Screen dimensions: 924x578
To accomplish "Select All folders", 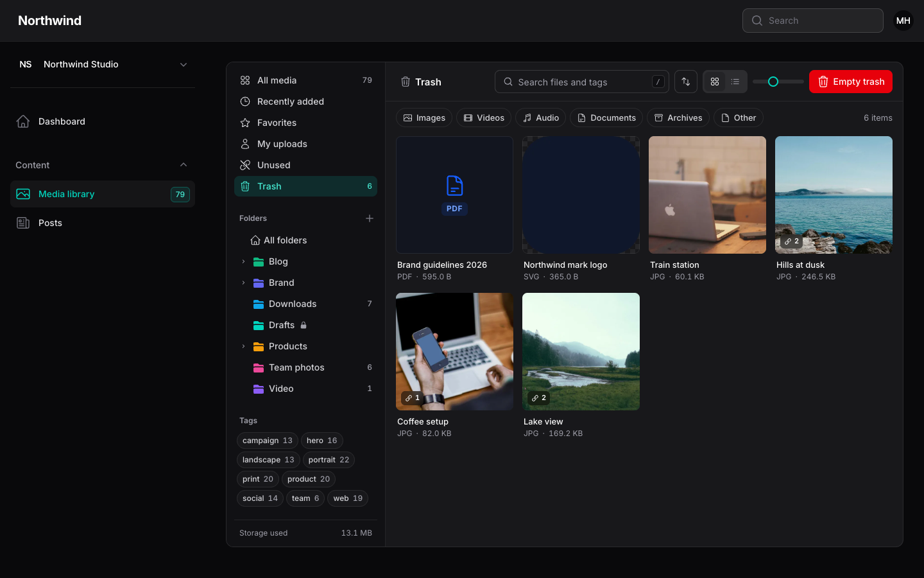I will click(305, 240).
